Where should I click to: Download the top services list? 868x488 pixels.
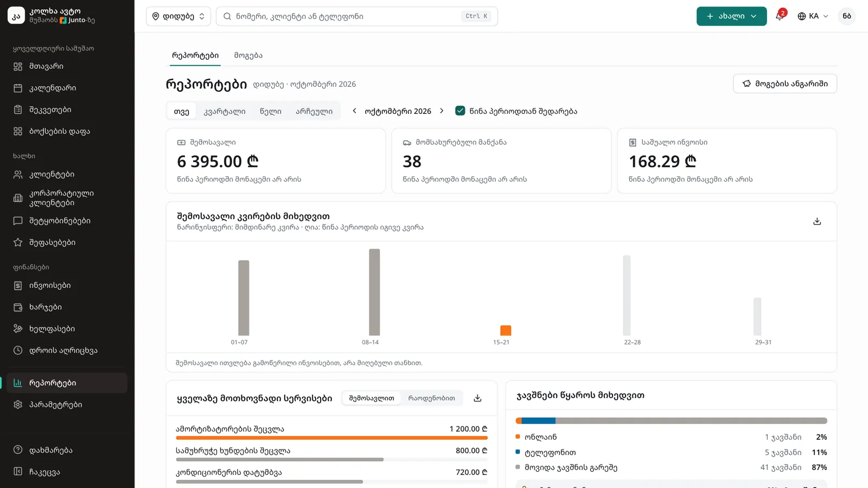(x=477, y=398)
